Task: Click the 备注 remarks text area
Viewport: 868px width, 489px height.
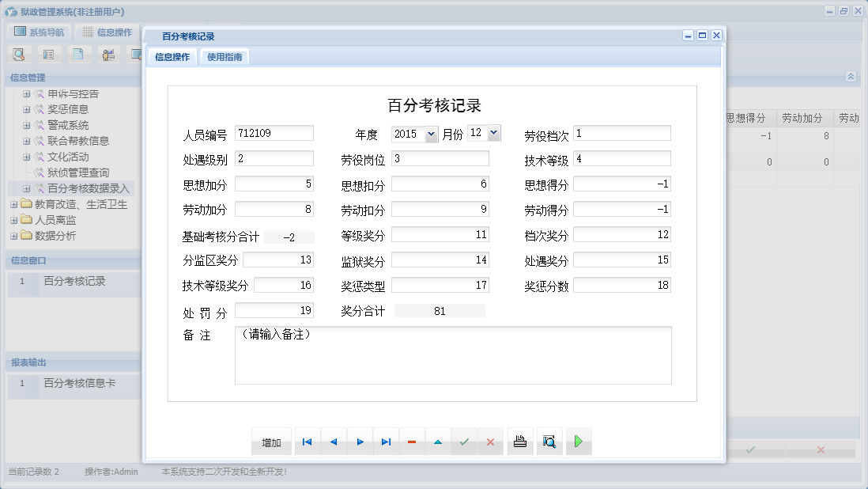Action: pyautogui.click(x=453, y=355)
